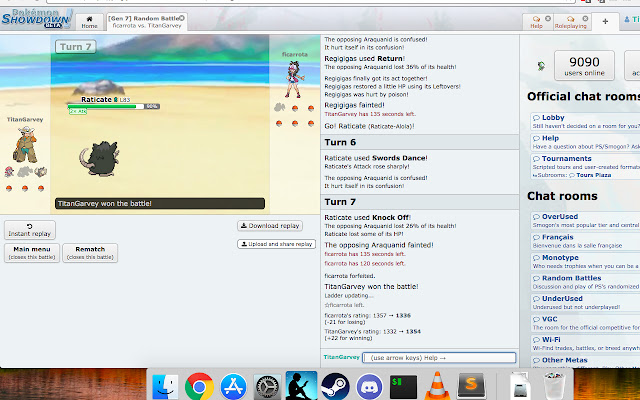
Task: Join the Help chat room
Action: [x=584, y=142]
